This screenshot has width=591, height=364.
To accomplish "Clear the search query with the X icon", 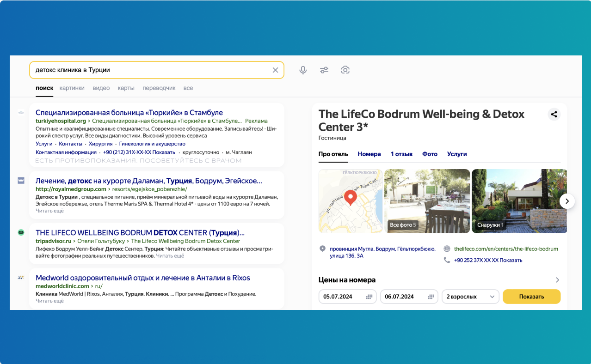I will [x=275, y=70].
